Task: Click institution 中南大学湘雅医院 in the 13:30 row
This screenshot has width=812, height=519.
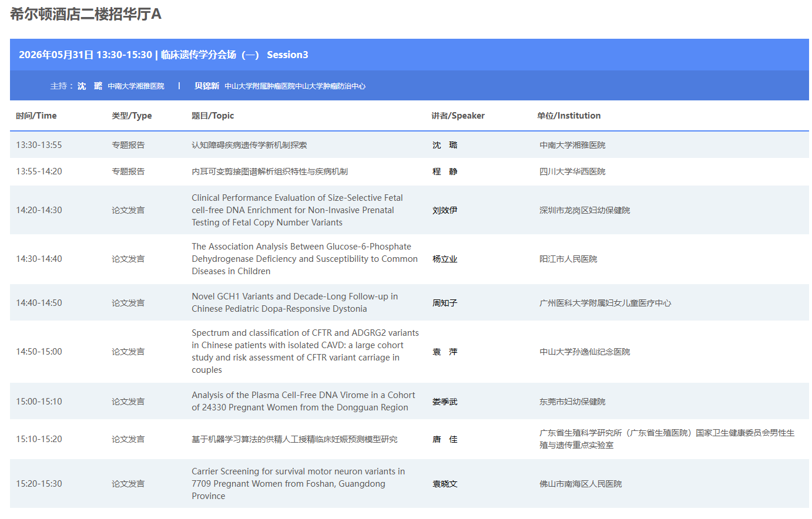Action: pyautogui.click(x=572, y=145)
